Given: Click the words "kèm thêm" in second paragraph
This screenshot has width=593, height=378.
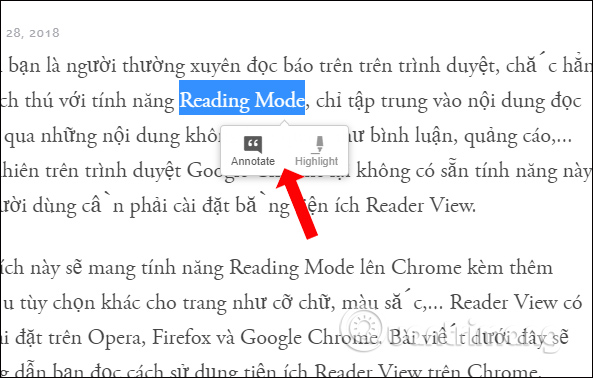Looking at the screenshot, I should click(x=510, y=267).
